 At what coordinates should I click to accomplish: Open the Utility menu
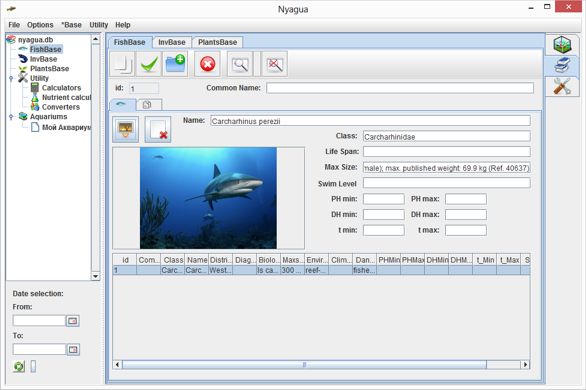[x=99, y=25]
